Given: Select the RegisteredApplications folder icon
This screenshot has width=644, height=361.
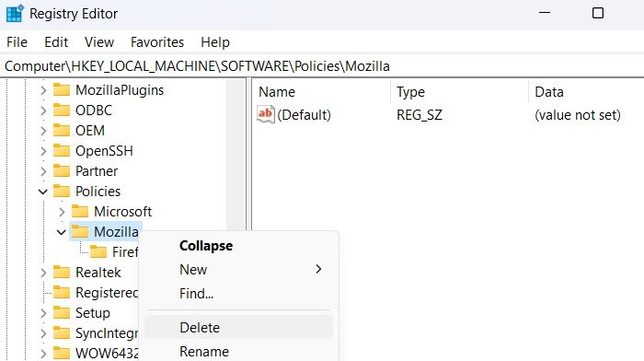Looking at the screenshot, I should coord(62,292).
